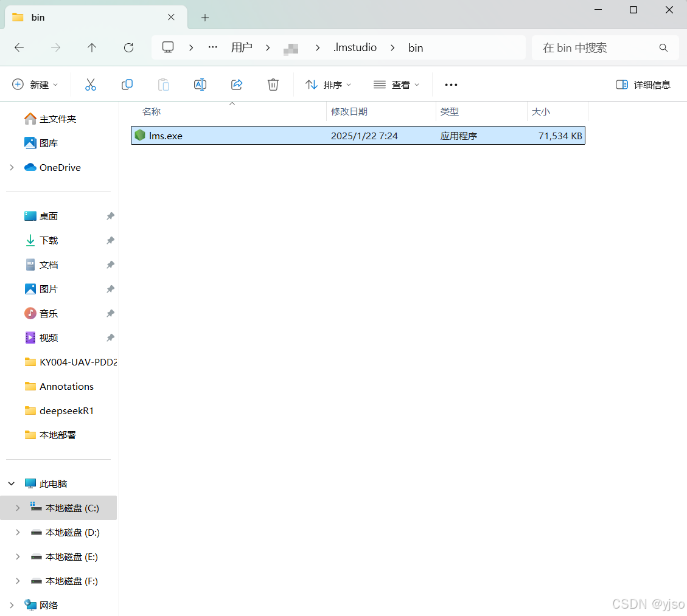The width and height of the screenshot is (687, 616).
Task: Click the 71,534 KB size cell
Action: point(560,136)
